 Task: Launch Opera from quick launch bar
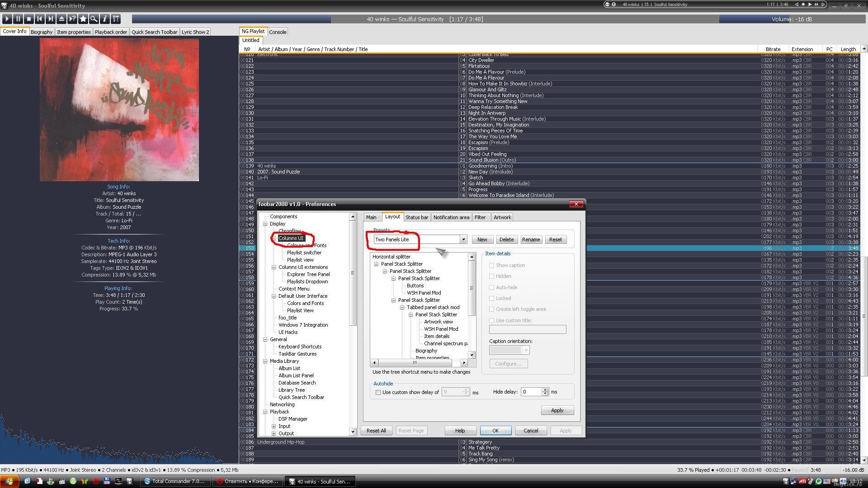(x=96, y=481)
